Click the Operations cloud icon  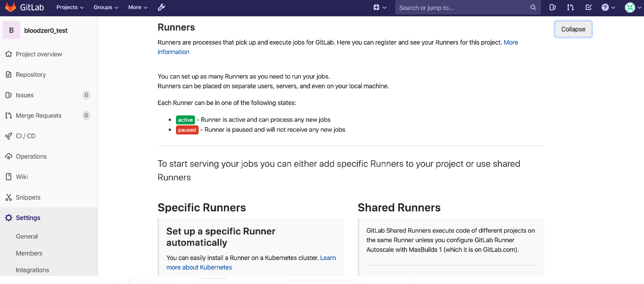pos(9,156)
